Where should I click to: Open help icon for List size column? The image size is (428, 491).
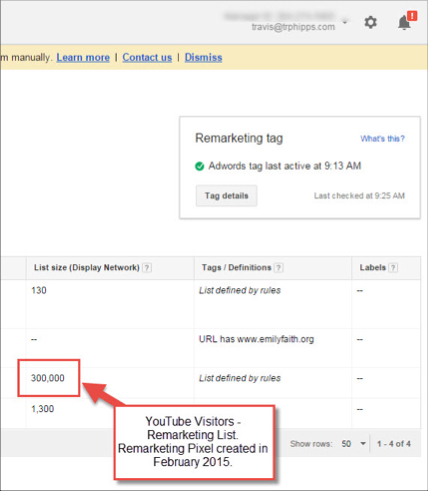tap(147, 267)
